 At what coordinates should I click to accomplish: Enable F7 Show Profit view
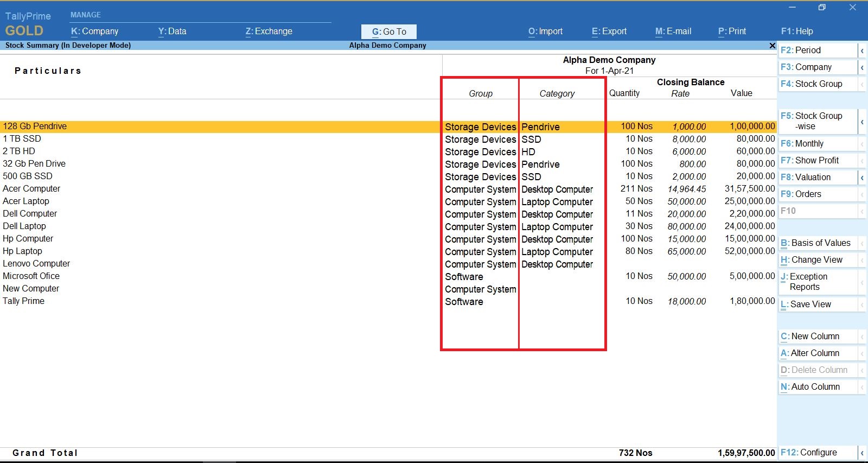[x=816, y=161]
